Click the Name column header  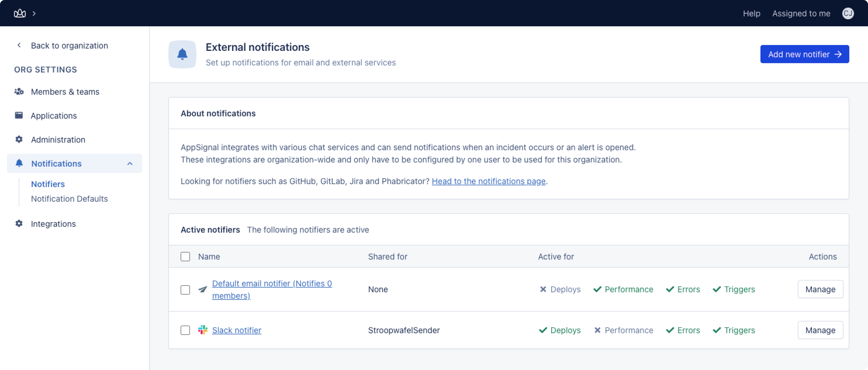pyautogui.click(x=209, y=256)
